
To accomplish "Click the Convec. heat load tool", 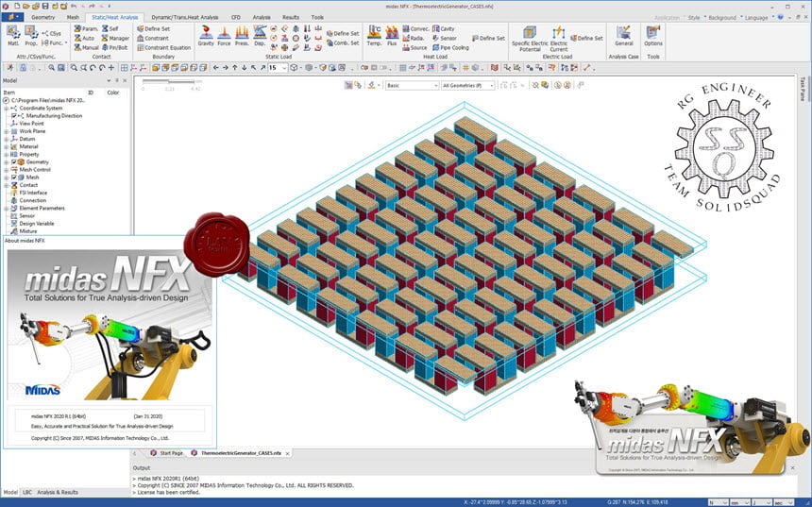I will pos(415,29).
